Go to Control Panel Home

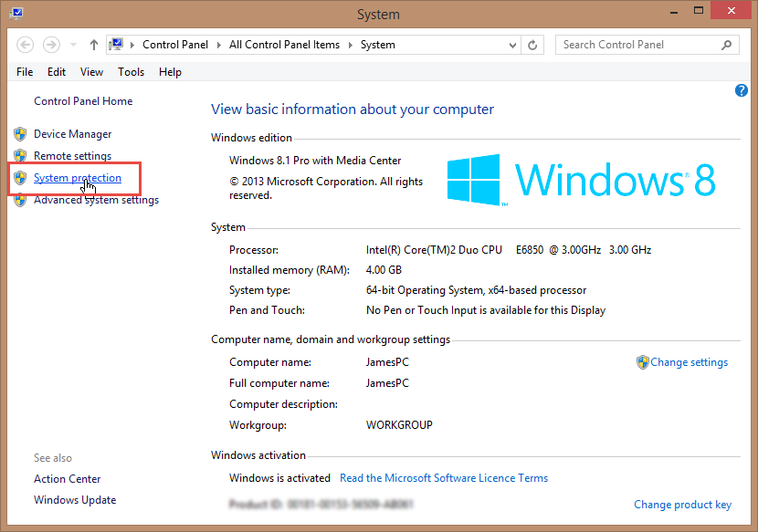[x=83, y=101]
